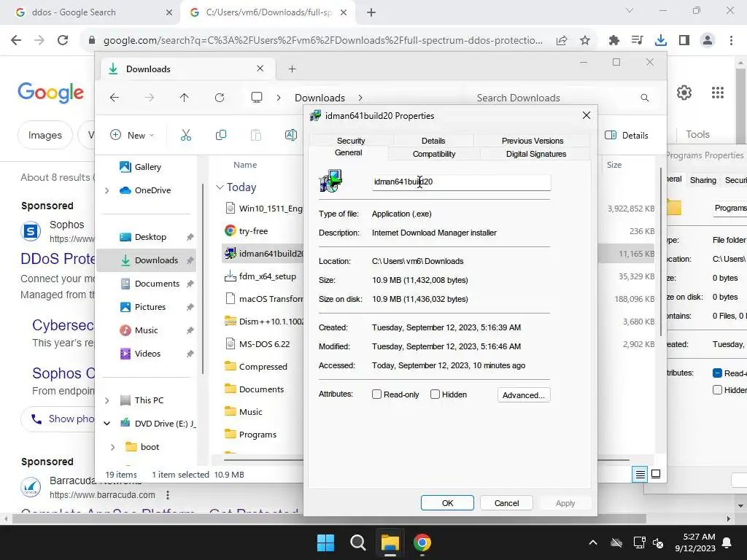Toggle Hidden checkbox in Programs Properties window

718,390
